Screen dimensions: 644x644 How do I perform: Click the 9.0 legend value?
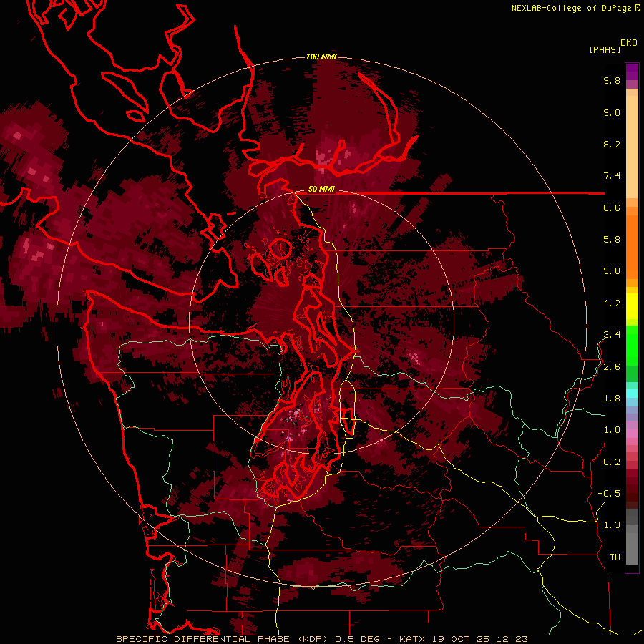(612, 112)
